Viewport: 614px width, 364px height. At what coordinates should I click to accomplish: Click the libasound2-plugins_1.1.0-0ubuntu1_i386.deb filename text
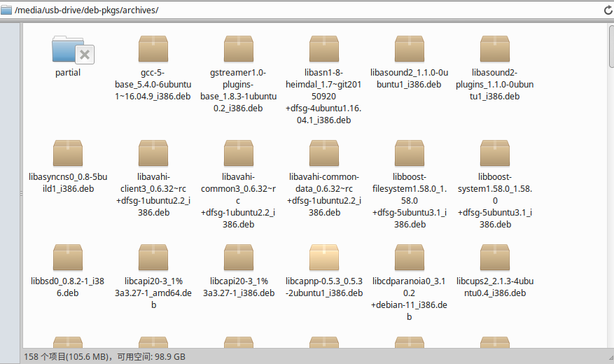pyautogui.click(x=495, y=85)
